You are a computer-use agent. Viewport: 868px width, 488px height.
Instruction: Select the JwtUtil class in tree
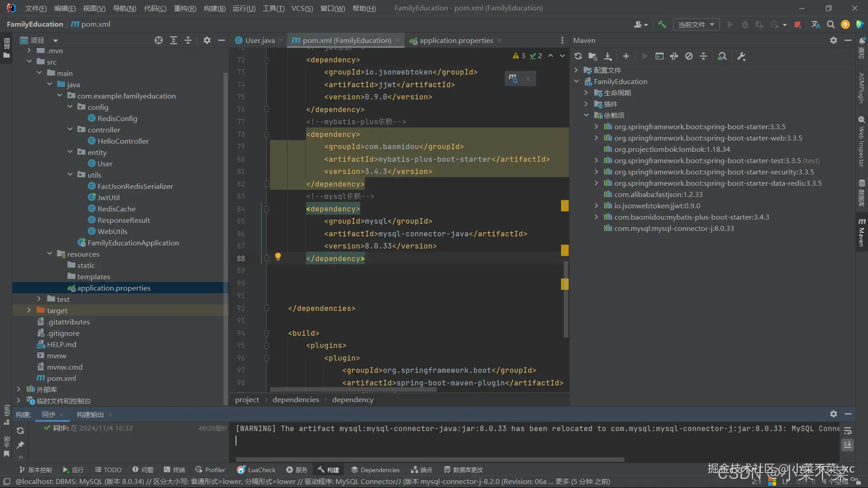point(108,197)
